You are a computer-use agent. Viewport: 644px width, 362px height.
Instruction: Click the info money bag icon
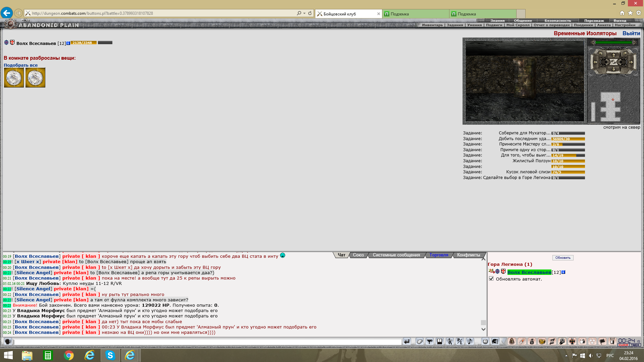tap(532, 342)
